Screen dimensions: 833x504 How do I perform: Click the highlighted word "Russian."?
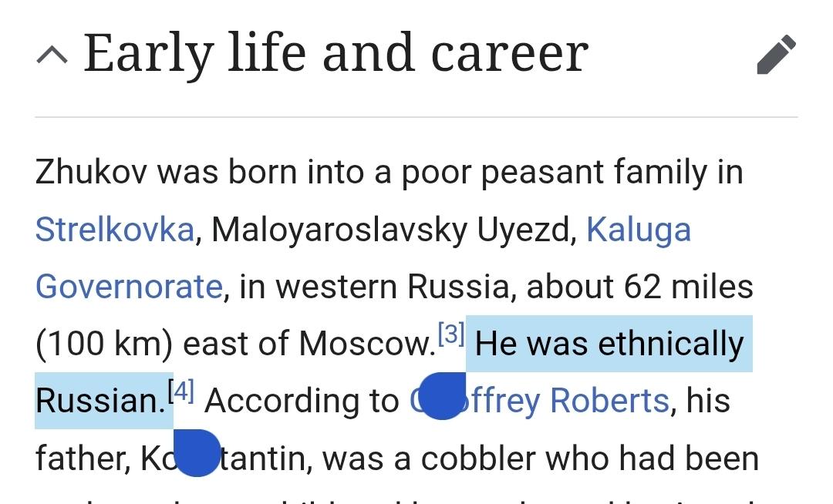98,401
